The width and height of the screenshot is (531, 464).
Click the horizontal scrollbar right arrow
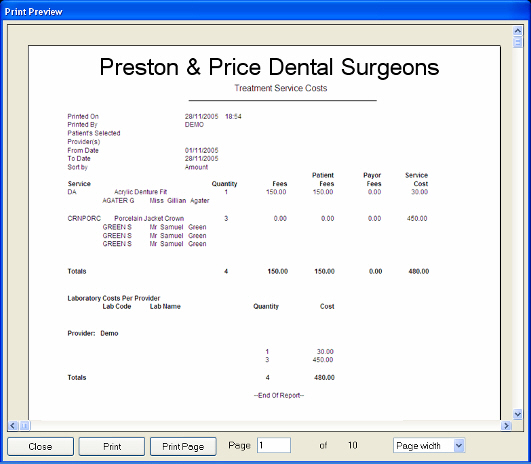click(506, 425)
